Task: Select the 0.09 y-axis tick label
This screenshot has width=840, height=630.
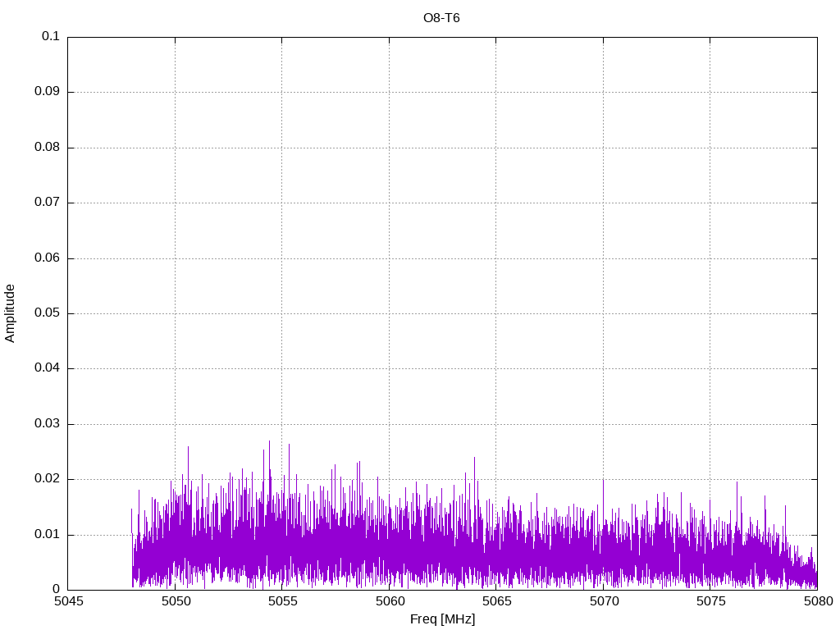Action: [x=48, y=92]
